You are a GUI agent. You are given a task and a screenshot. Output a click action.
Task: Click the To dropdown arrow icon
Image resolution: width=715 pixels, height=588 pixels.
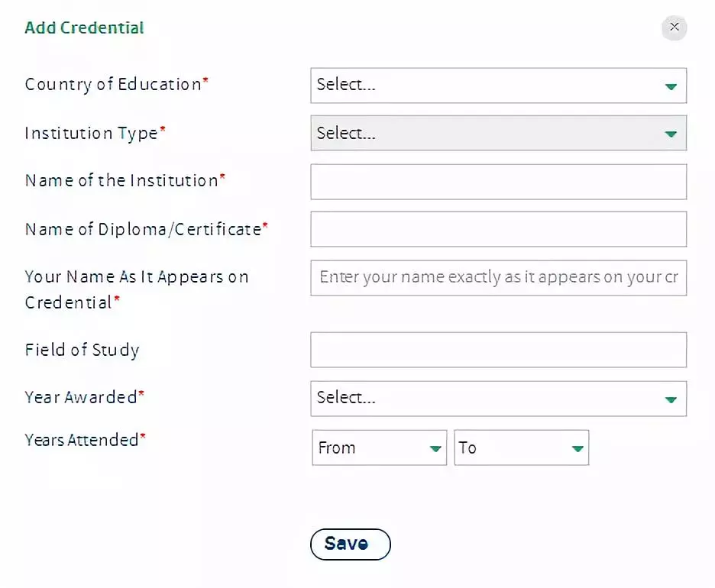pyautogui.click(x=577, y=448)
